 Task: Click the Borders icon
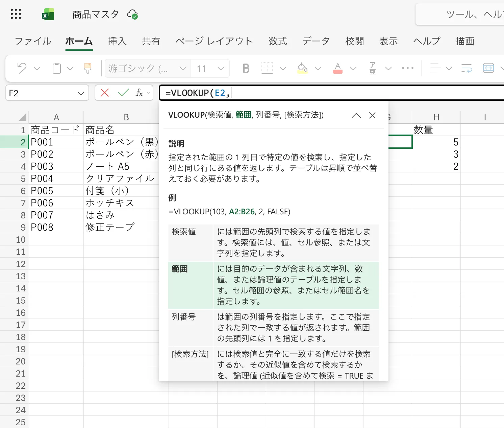267,68
